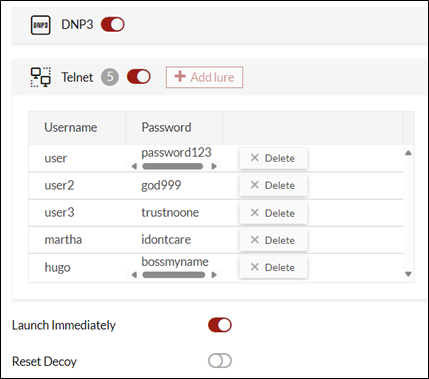
Task: Click the scrollbar thumb under password123
Action: [x=173, y=166]
